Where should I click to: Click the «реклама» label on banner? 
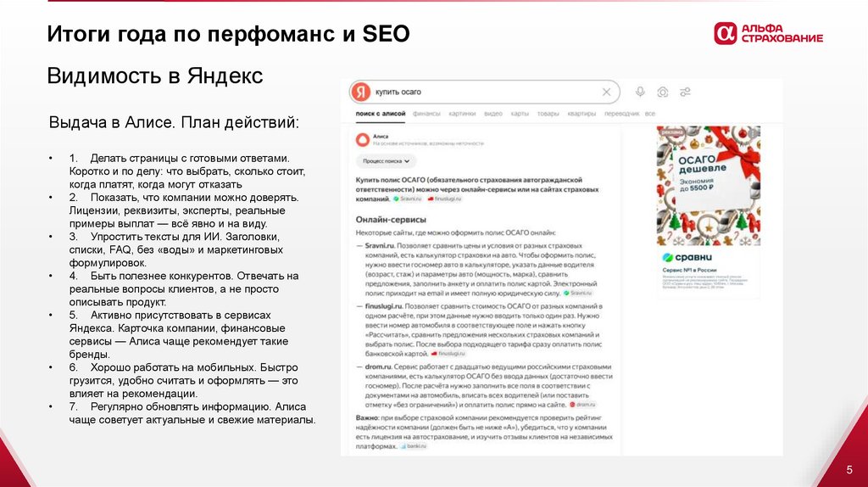(x=671, y=133)
